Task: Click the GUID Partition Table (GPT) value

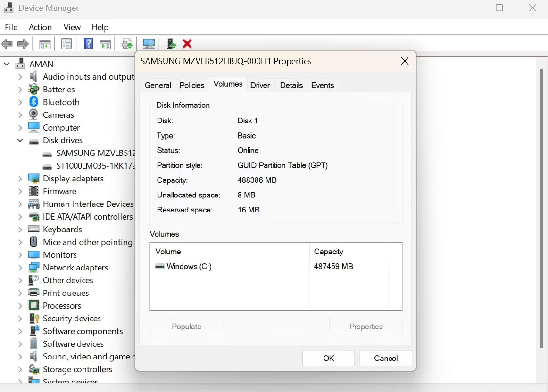Action: (x=282, y=165)
